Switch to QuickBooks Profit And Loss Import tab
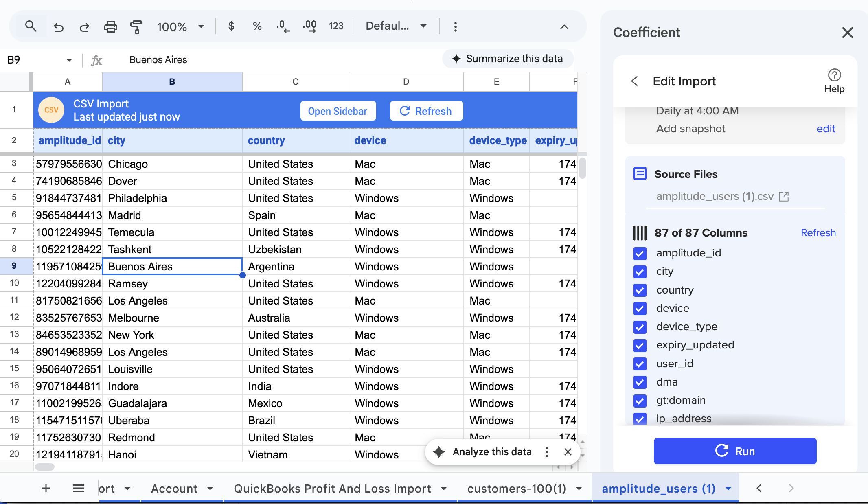The height and width of the screenshot is (504, 868). click(x=333, y=489)
